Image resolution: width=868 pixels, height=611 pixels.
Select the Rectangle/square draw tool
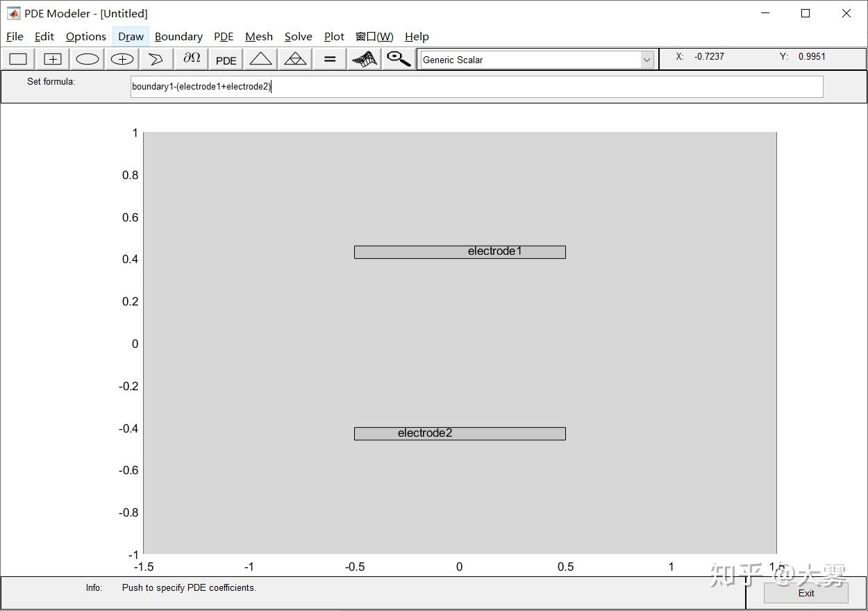coord(17,59)
